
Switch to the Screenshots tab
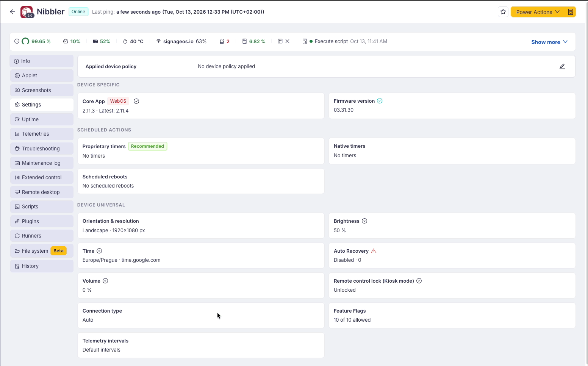click(42, 90)
